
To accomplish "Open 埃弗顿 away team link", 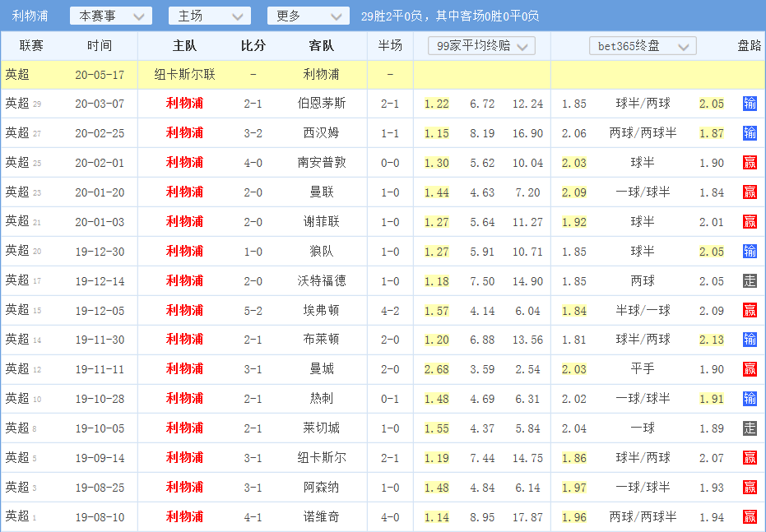I will [x=322, y=311].
